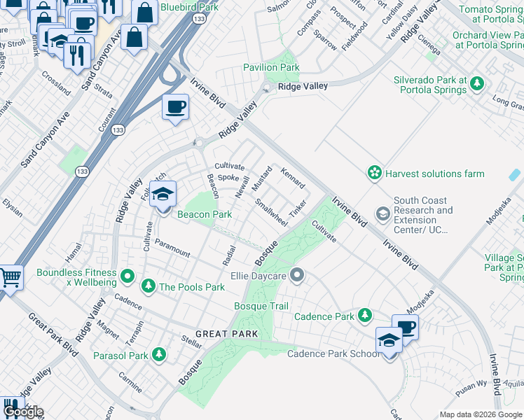The height and width of the screenshot is (420, 524).
Task: Click the shopping bag marker near Sand Canyon Ave
Action: point(134,38)
